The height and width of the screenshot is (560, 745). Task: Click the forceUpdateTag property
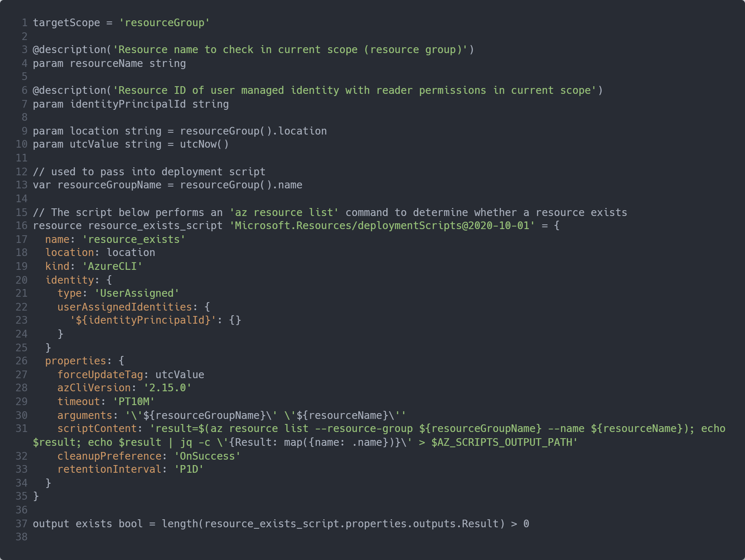point(100,375)
